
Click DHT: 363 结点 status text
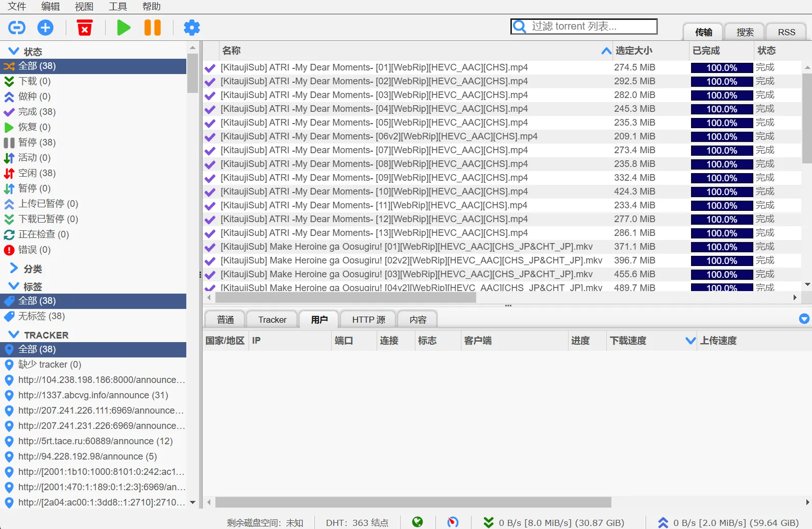coord(357,523)
